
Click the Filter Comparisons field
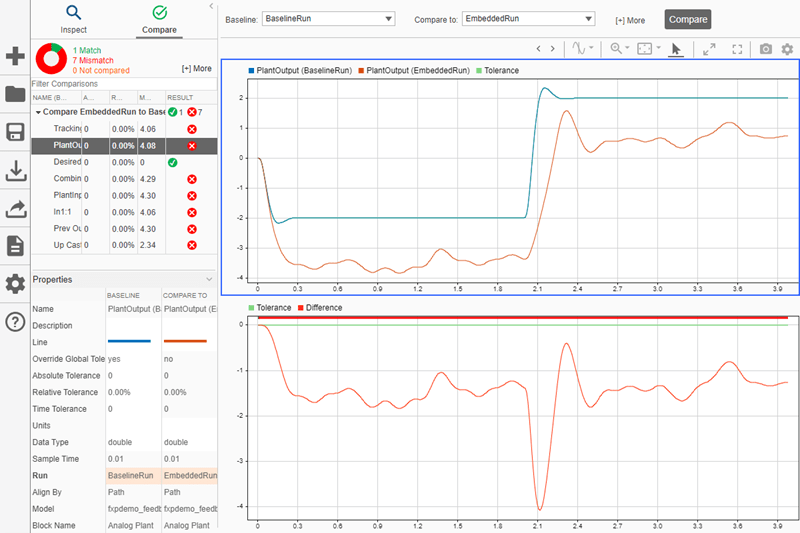[x=124, y=84]
